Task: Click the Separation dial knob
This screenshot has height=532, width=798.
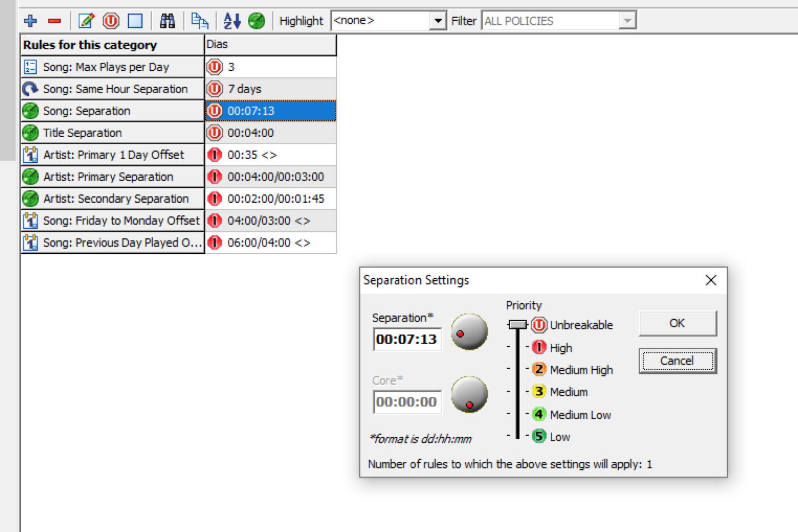Action: [x=469, y=332]
